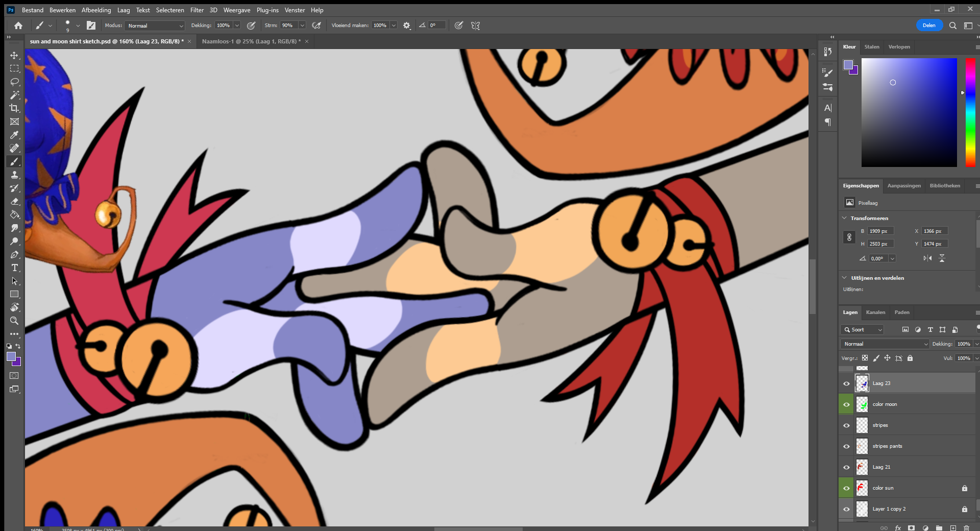Toggle lock transparent pixels in Lagen panel

pos(865,358)
